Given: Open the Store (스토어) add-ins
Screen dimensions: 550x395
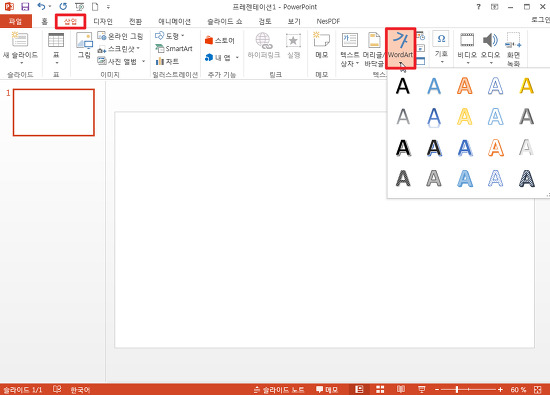Looking at the screenshot, I should (220, 40).
